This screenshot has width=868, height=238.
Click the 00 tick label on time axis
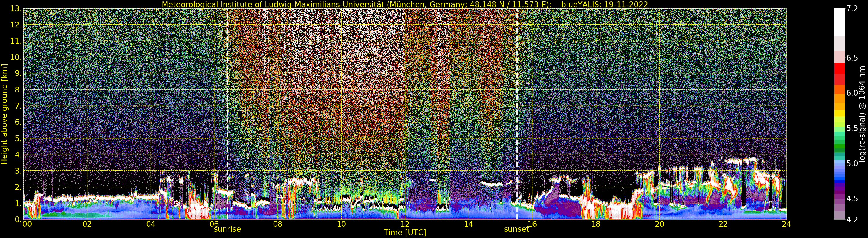[27, 224]
